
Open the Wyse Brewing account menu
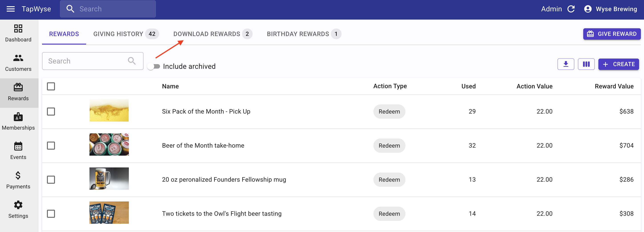click(x=610, y=9)
